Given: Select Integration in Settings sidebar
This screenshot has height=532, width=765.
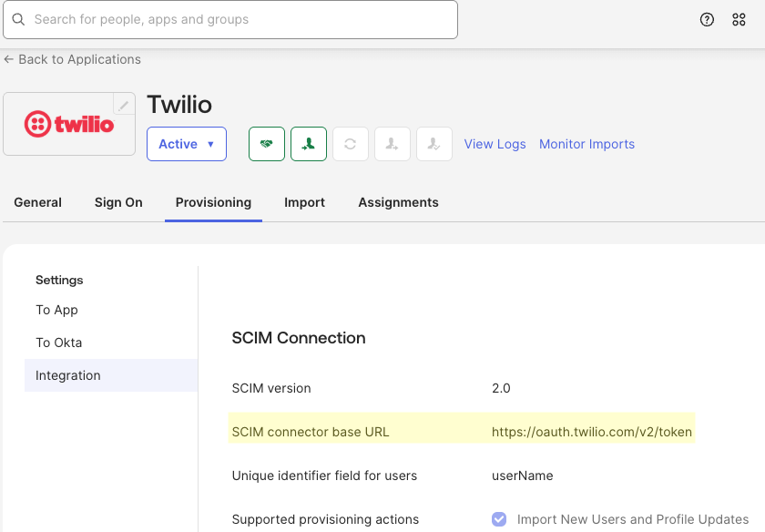Looking at the screenshot, I should pos(111,375).
